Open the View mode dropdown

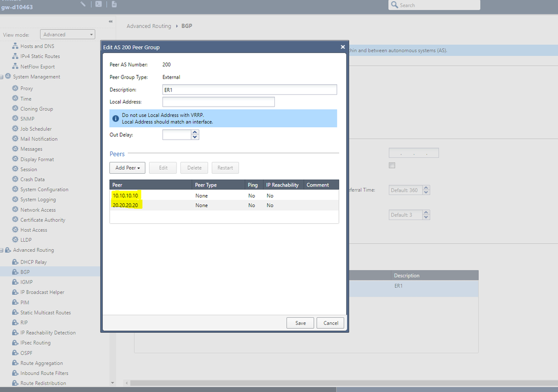(x=67, y=35)
